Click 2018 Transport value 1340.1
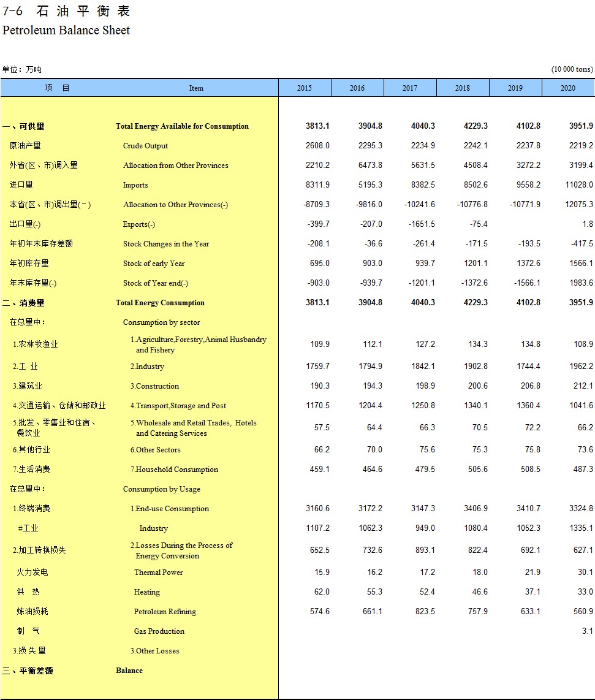The height and width of the screenshot is (700, 595). point(476,406)
